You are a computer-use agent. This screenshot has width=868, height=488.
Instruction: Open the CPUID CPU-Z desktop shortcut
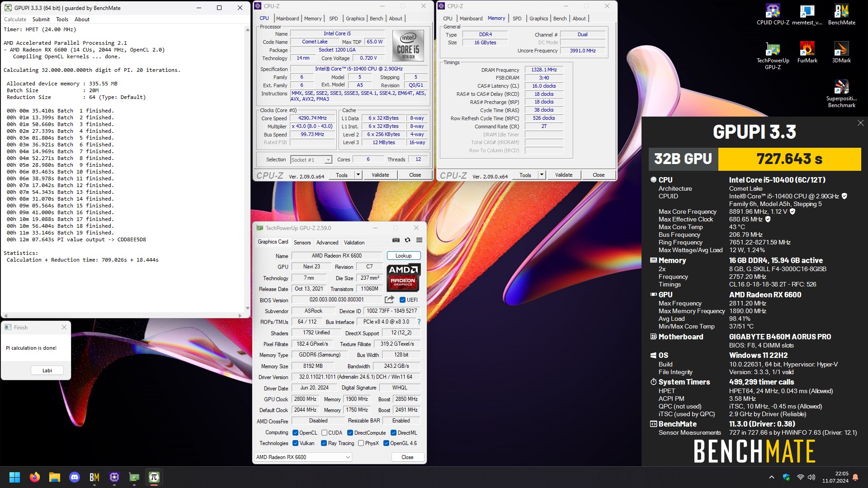coord(773,14)
